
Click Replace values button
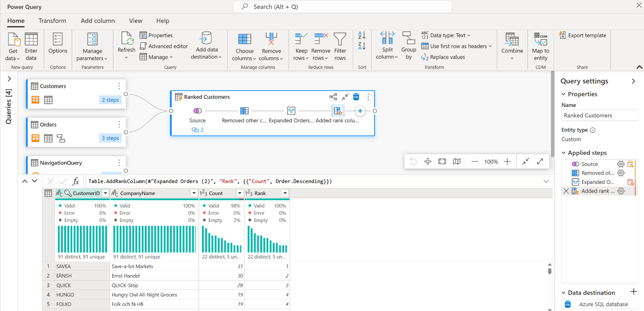click(443, 57)
